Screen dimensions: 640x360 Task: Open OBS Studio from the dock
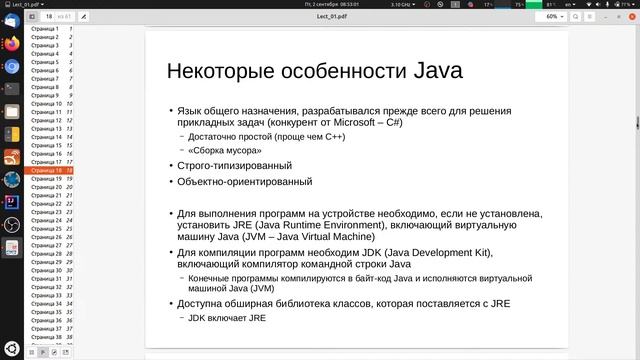12,225
